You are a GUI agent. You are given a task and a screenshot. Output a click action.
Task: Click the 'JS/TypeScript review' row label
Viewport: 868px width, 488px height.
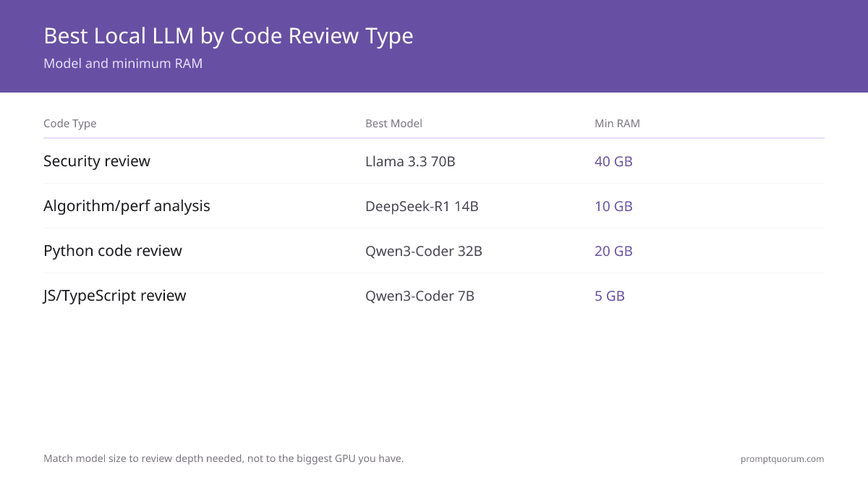(x=115, y=296)
